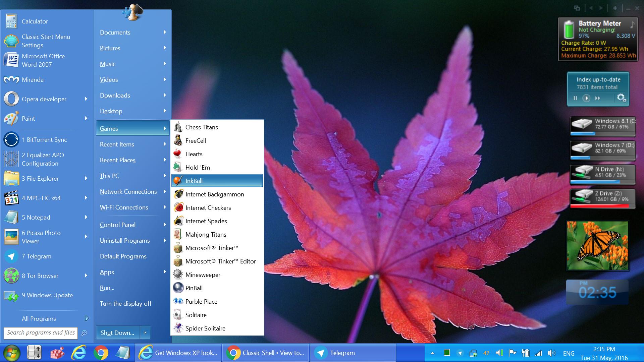Click the search programs and files field
This screenshot has height=362, width=644.
click(x=40, y=333)
